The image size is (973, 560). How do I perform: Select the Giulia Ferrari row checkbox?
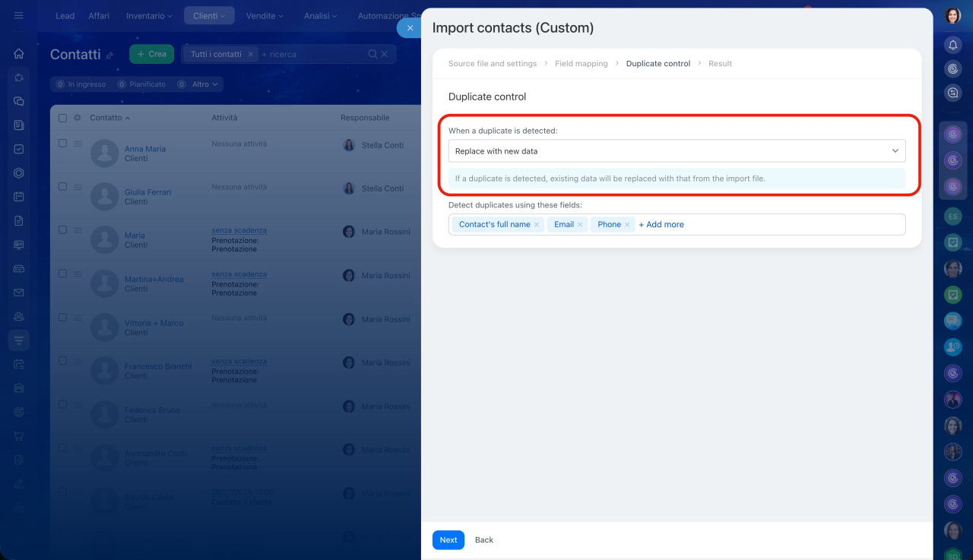point(62,186)
